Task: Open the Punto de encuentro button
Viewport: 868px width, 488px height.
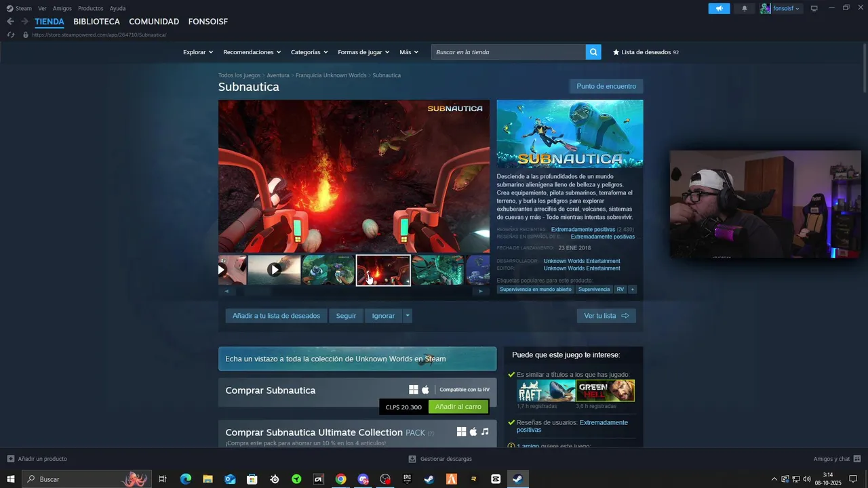Action: coord(606,86)
